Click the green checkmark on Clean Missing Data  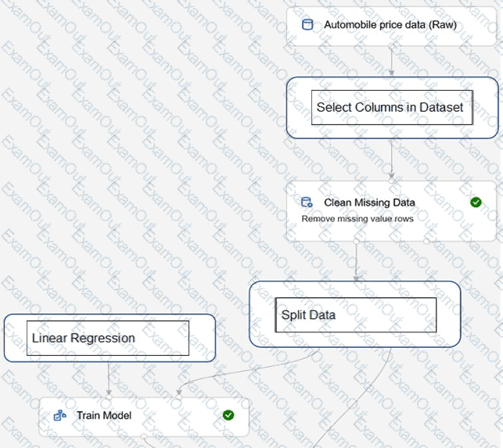point(476,202)
